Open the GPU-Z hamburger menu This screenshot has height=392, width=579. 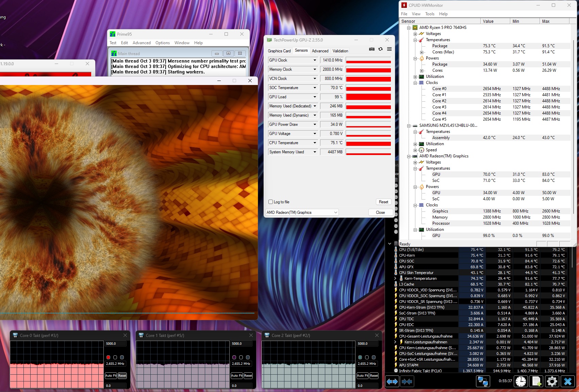coord(389,49)
